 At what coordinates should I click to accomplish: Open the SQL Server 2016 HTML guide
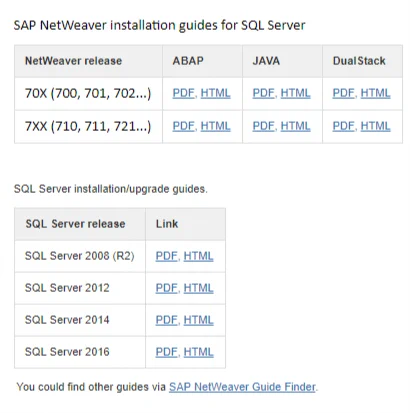pyautogui.click(x=198, y=352)
